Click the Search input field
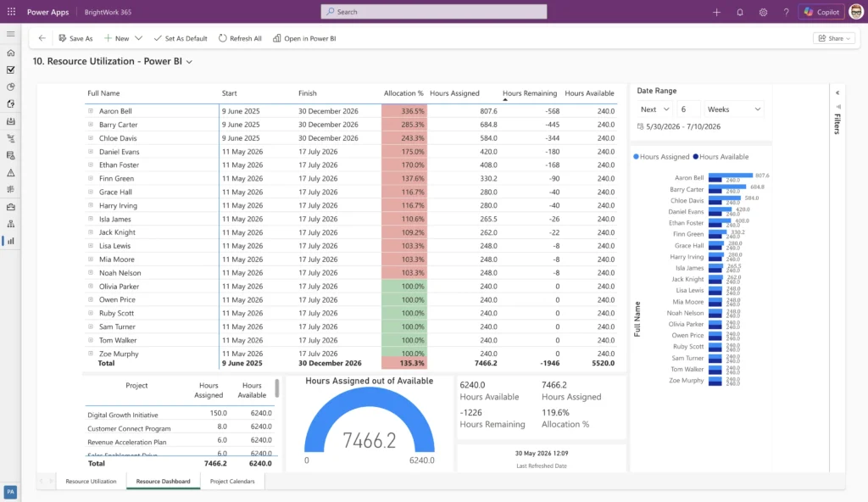The height and width of the screenshot is (502, 868). pos(433,12)
